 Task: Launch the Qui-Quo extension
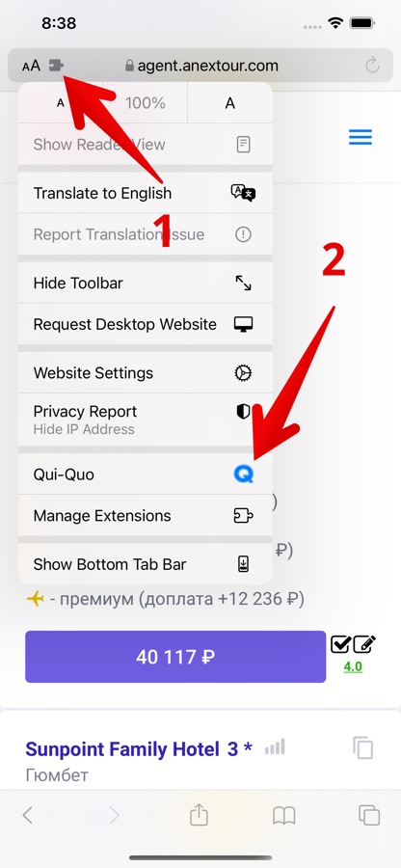tap(145, 475)
